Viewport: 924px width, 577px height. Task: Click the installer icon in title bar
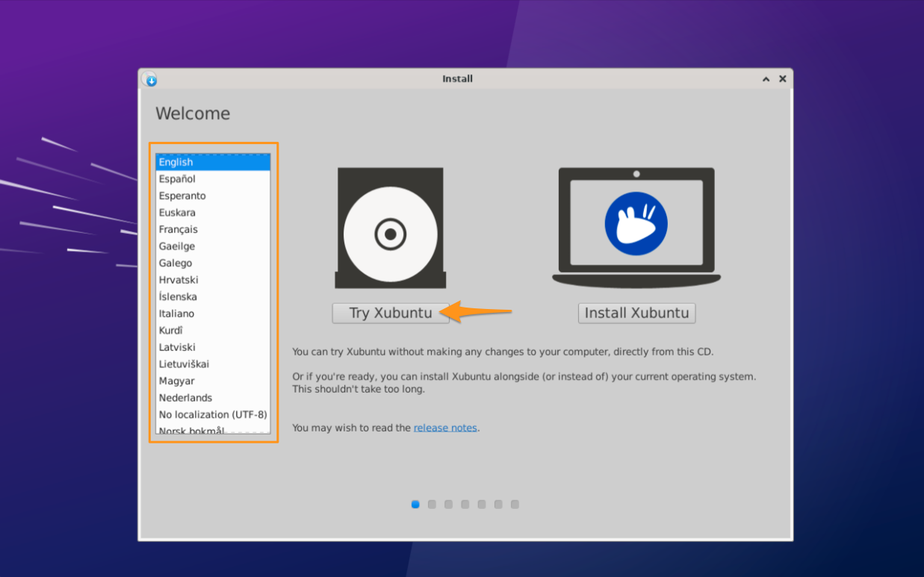point(150,79)
